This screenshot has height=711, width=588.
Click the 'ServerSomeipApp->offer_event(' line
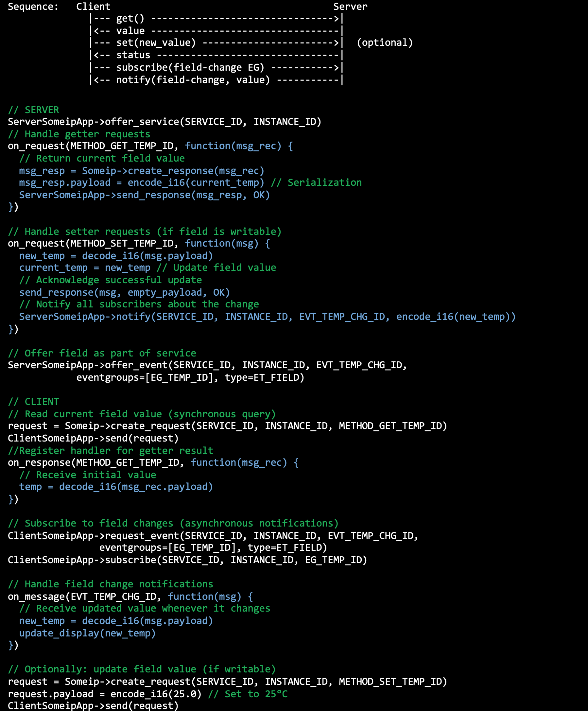pos(207,365)
